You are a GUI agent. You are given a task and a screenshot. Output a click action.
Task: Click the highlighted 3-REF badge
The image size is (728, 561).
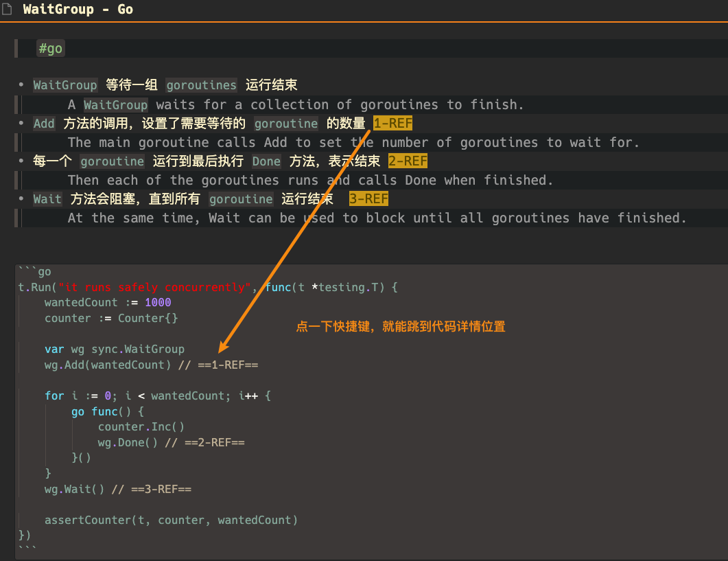coord(368,198)
